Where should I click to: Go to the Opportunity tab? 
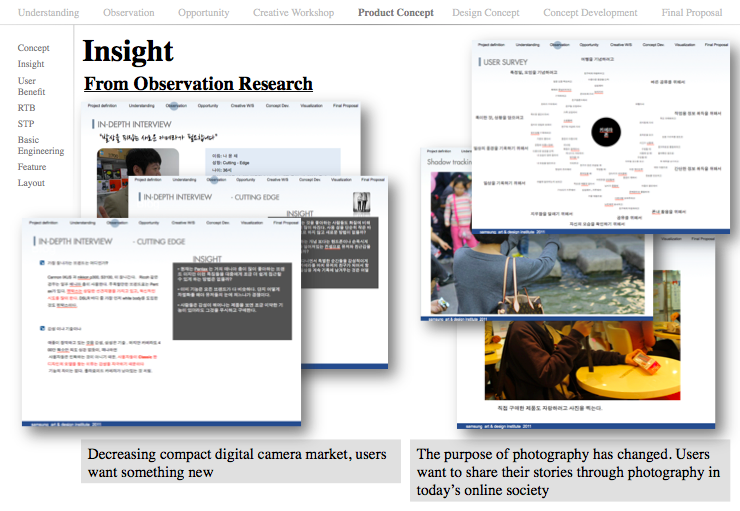pyautogui.click(x=203, y=13)
